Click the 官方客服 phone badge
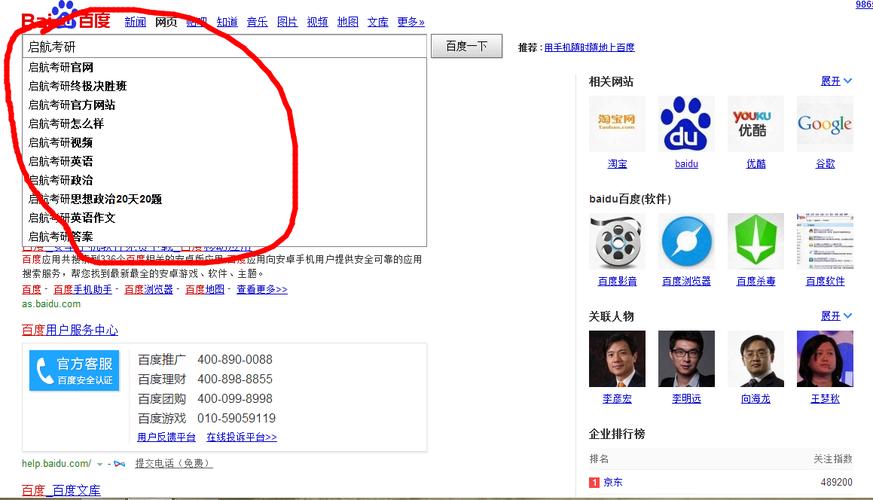 (x=74, y=370)
